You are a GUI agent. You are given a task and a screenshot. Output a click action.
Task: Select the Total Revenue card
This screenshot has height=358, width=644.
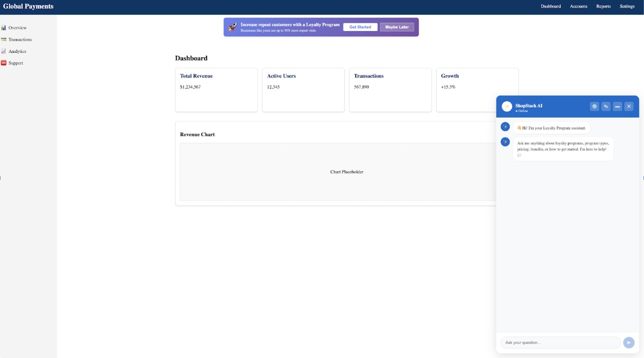click(x=216, y=90)
